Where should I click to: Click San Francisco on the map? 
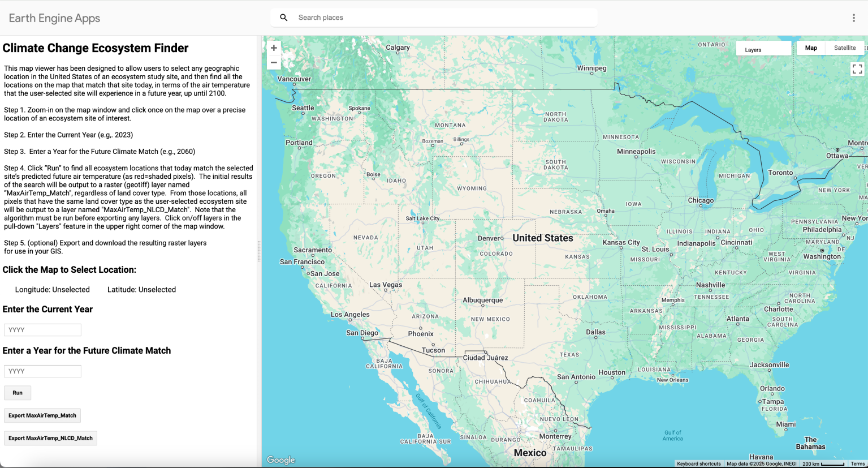click(302, 262)
